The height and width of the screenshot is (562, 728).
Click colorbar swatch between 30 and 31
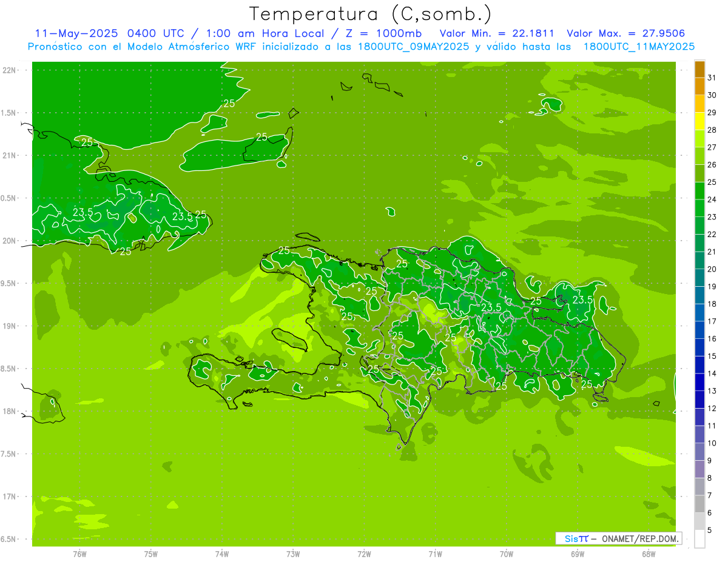click(699, 87)
